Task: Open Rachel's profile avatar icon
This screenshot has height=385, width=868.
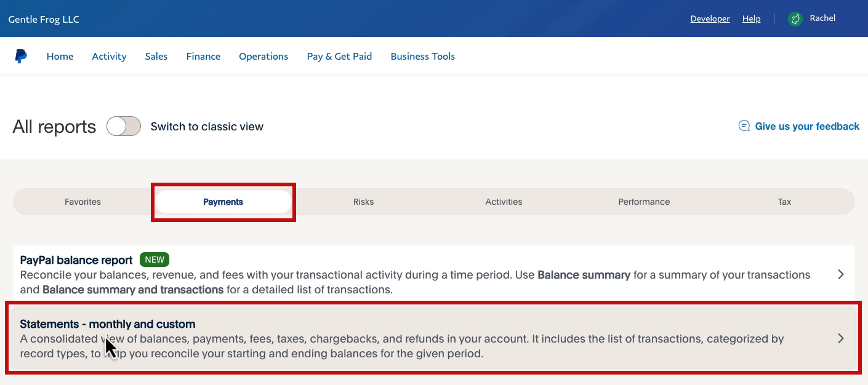Action: click(x=795, y=19)
